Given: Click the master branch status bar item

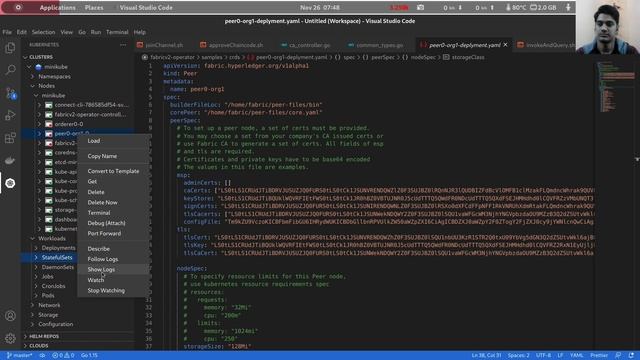Looking at the screenshot, I should (20, 356).
